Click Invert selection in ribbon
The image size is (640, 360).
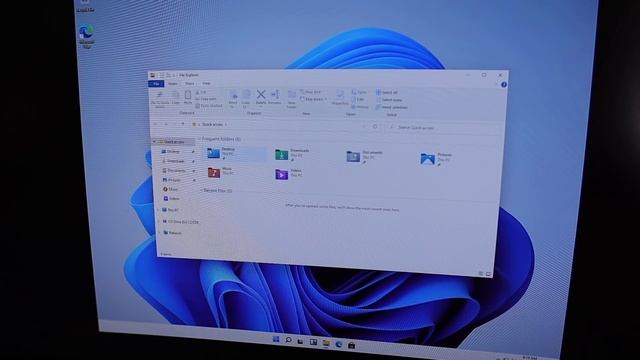click(x=392, y=107)
